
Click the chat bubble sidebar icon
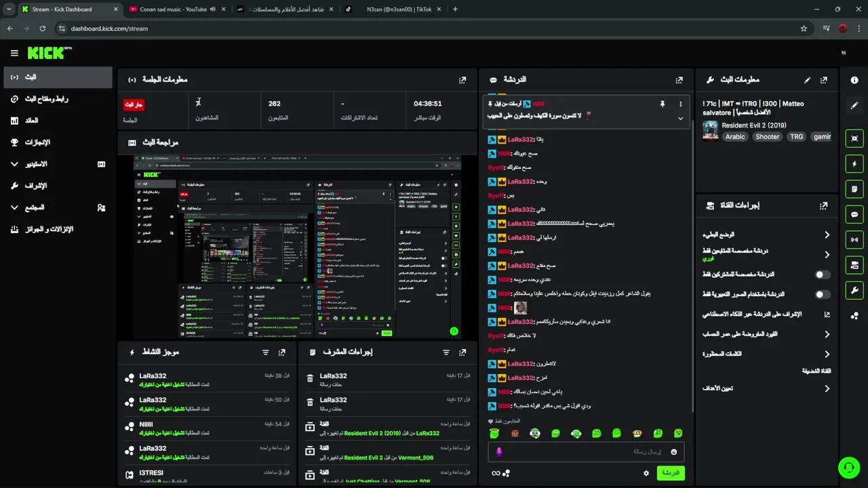click(854, 214)
